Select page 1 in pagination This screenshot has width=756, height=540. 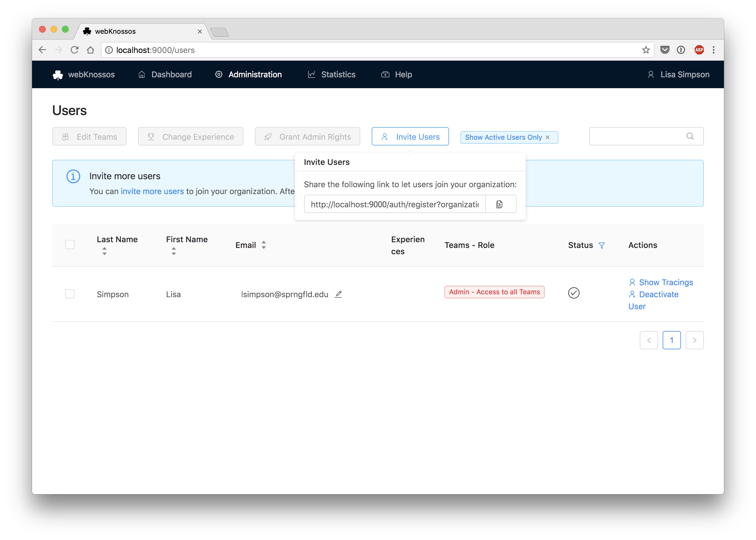(672, 340)
